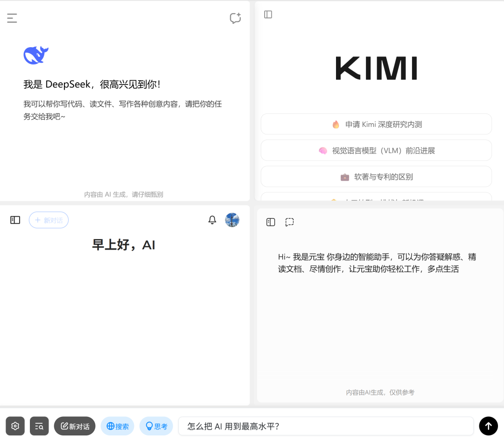Screen dimensions: 504x442
Task: Click 早上好，AI greeting text
Action: 123,245
